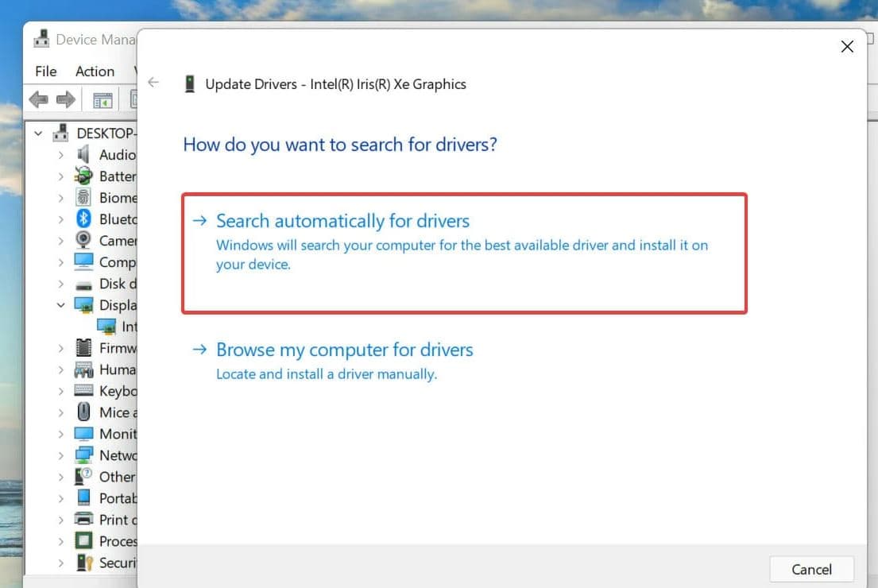The width and height of the screenshot is (878, 588).
Task: Expand the Batteries category
Action: 60,176
